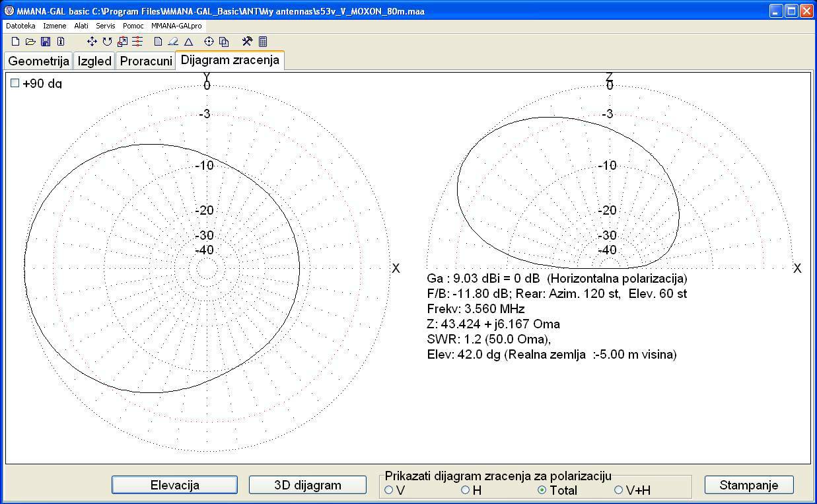Switch to the Izgled tab
Viewport: 817px width, 504px height.
coord(94,61)
